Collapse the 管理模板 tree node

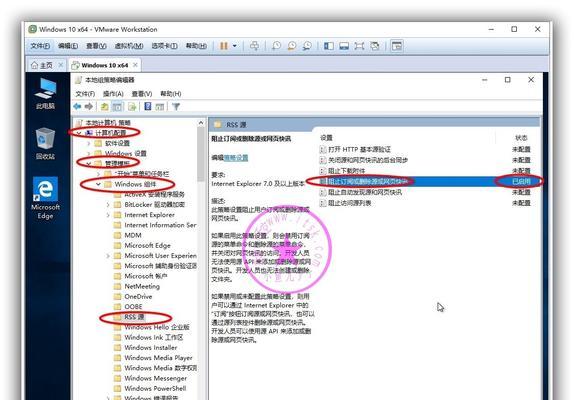(89, 164)
